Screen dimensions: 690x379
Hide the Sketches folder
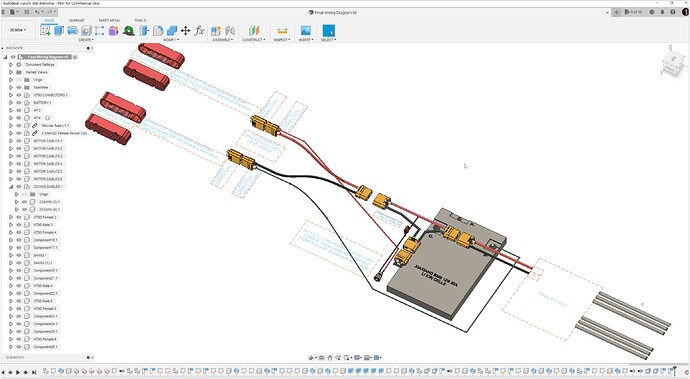[x=19, y=87]
